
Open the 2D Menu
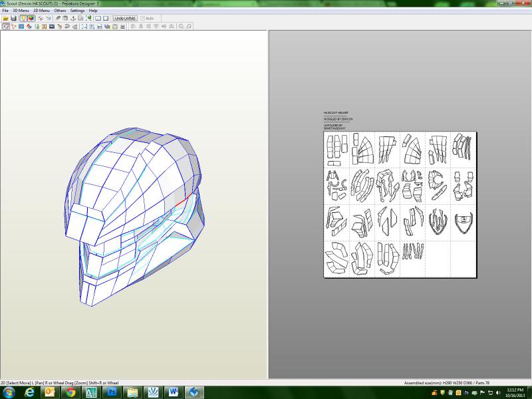pyautogui.click(x=41, y=11)
